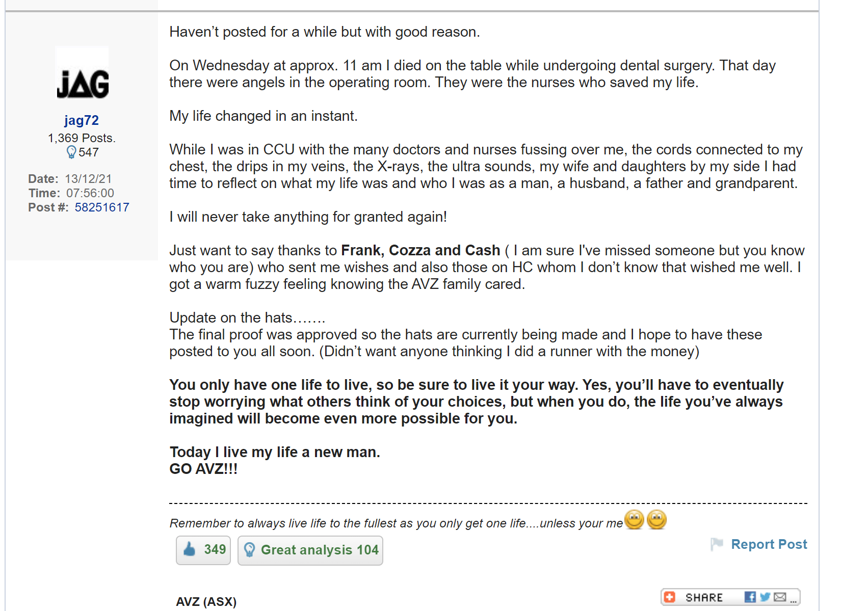
Task: Click the lightbulb icon next to 547
Action: click(x=71, y=152)
